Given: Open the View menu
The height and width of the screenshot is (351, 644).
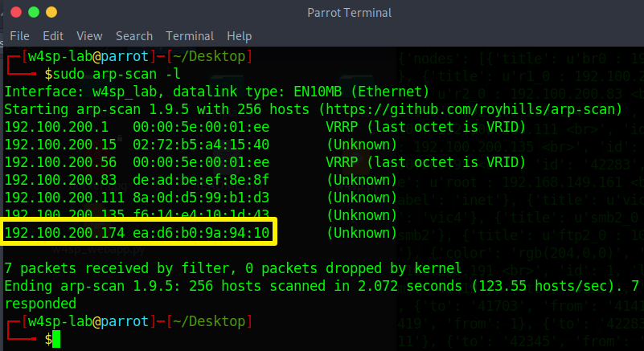Looking at the screenshot, I should [89, 36].
